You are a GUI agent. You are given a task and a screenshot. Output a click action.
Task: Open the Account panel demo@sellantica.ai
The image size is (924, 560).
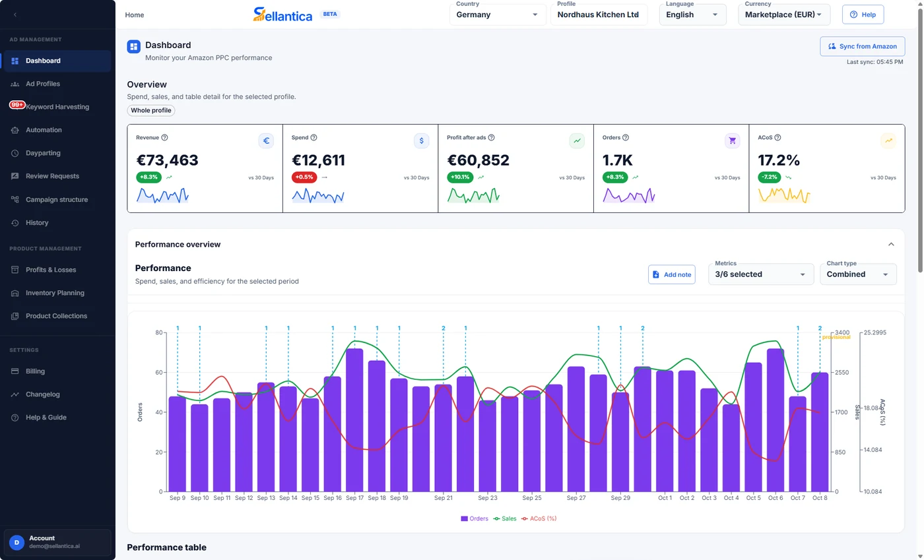click(57, 542)
